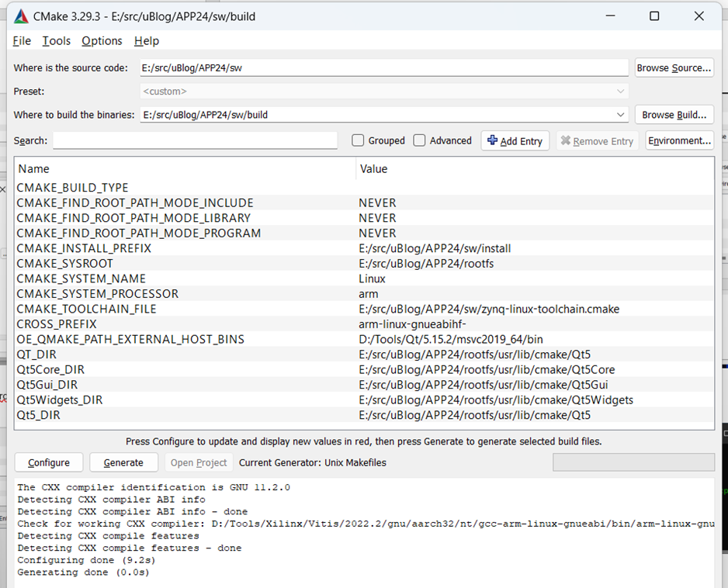Image resolution: width=728 pixels, height=588 pixels.
Task: Select the CMAKE_BUILD_TYPE row
Action: pos(364,188)
